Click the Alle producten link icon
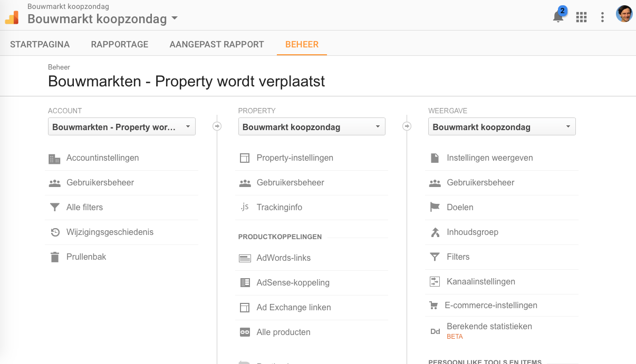This screenshot has height=364, width=636. tap(245, 332)
